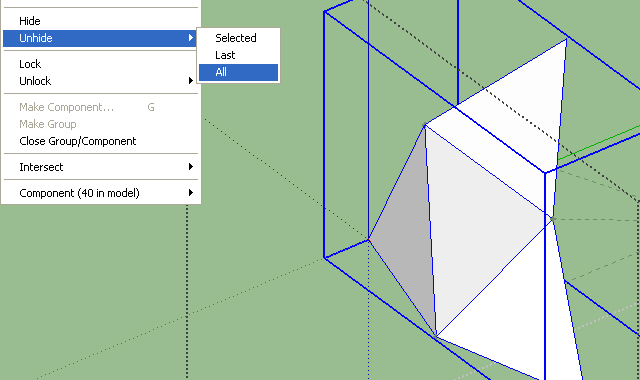Expand the arrow beside Unhide
Viewport: 640px width, 380px height.
point(191,38)
